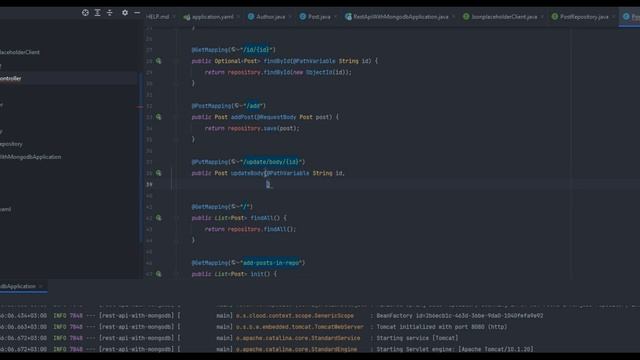640x360 pixels.
Task: Click "Starting Servlet engine" log message
Action: 455,349
